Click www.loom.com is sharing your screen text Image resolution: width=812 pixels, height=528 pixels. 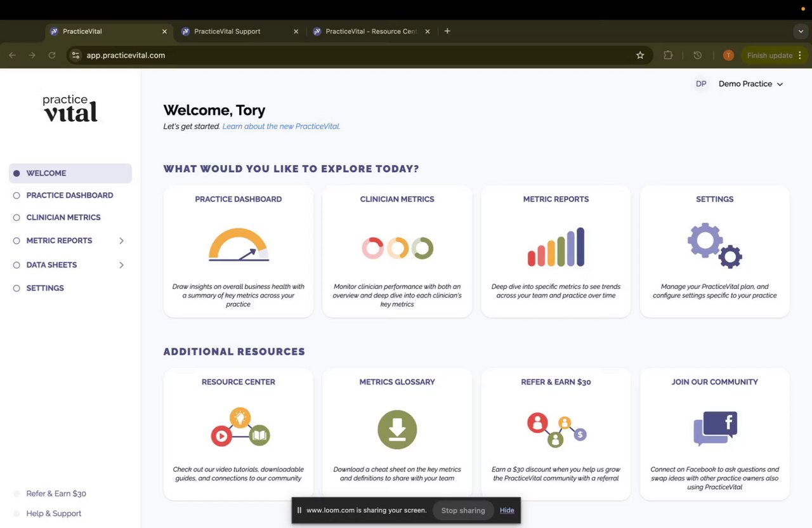[367, 510]
